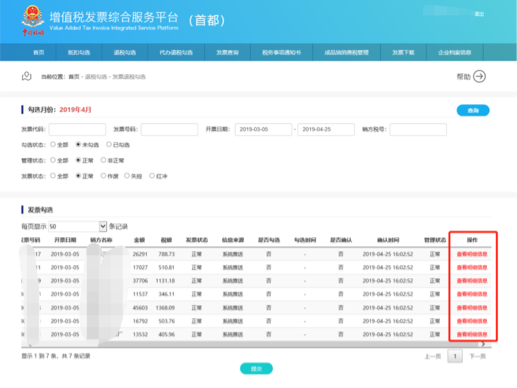Click the 开票日期 column header

65,240
